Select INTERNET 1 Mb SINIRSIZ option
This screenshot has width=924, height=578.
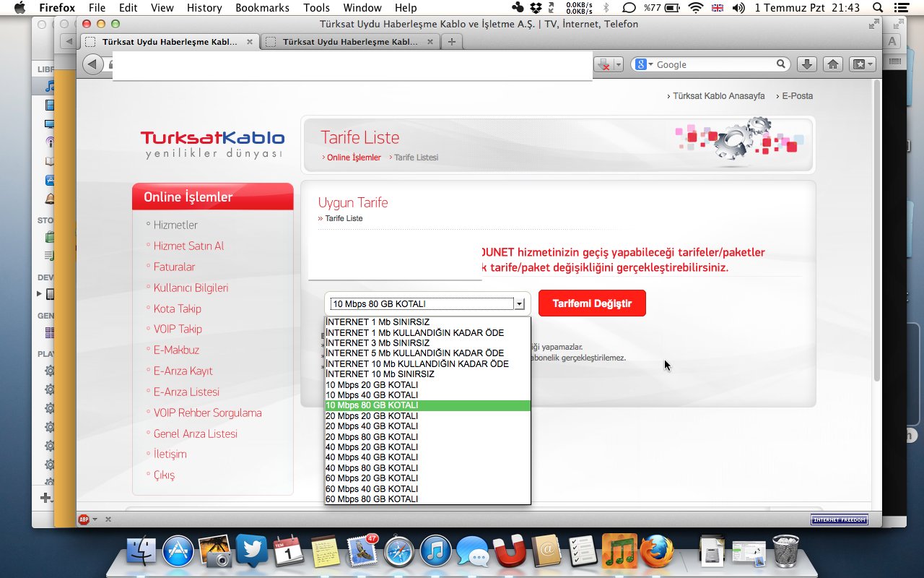(x=427, y=322)
